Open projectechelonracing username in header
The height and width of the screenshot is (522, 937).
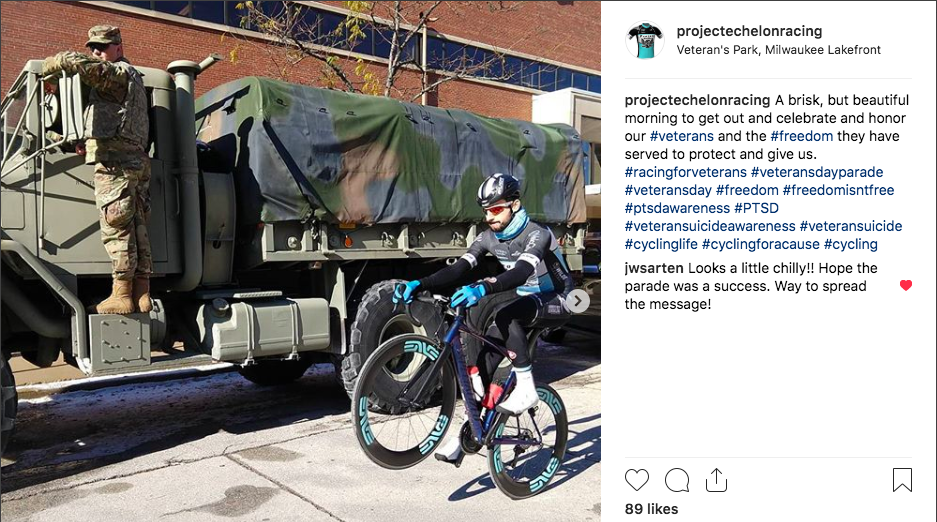click(x=749, y=31)
